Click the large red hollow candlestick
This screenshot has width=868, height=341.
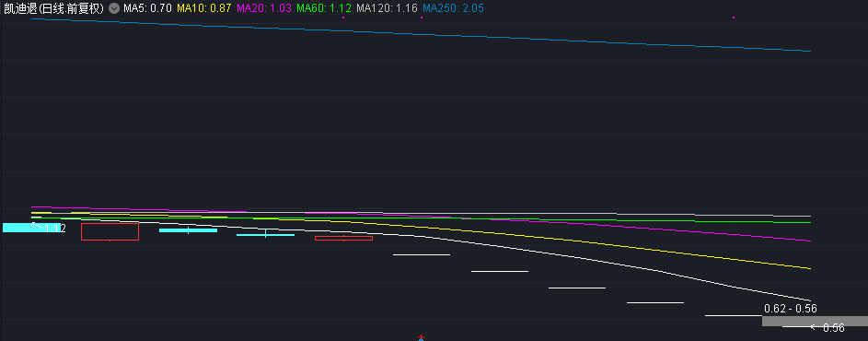pyautogui.click(x=110, y=231)
